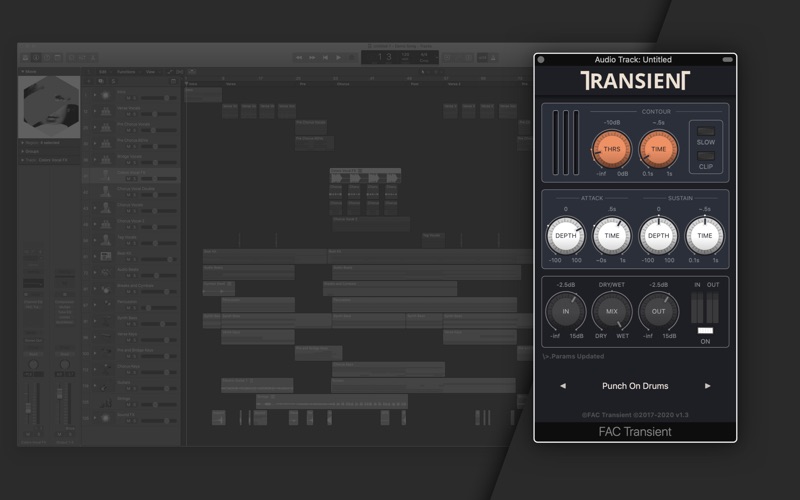Expand the Region disclosure in Logic inspector
Screen dimensions: 800x500
click(x=22, y=143)
